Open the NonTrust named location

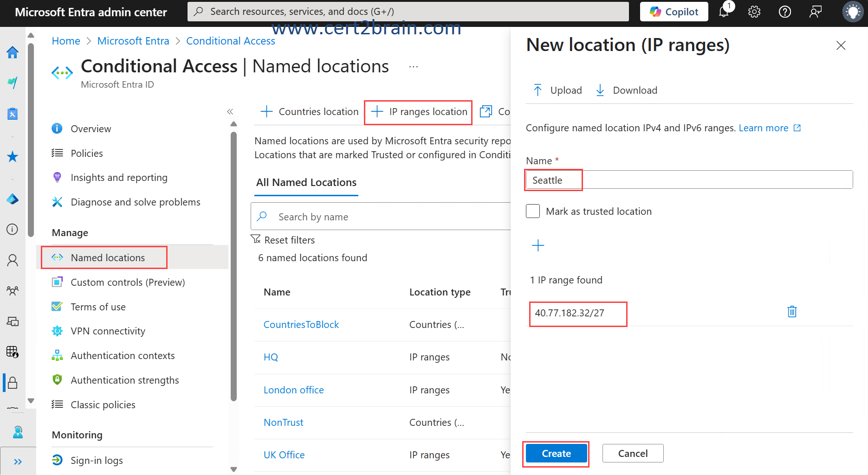283,423
